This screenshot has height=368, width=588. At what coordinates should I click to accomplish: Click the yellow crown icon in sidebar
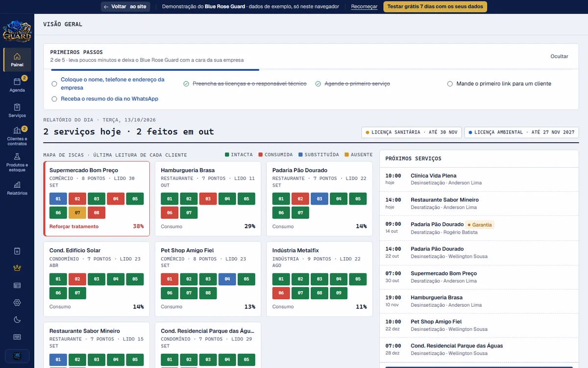click(17, 268)
